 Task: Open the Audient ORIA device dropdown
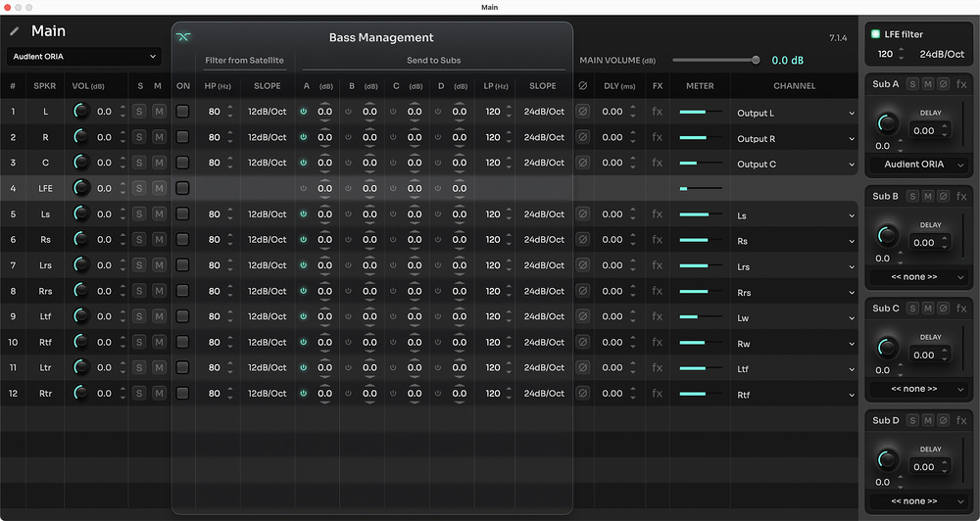[x=83, y=57]
